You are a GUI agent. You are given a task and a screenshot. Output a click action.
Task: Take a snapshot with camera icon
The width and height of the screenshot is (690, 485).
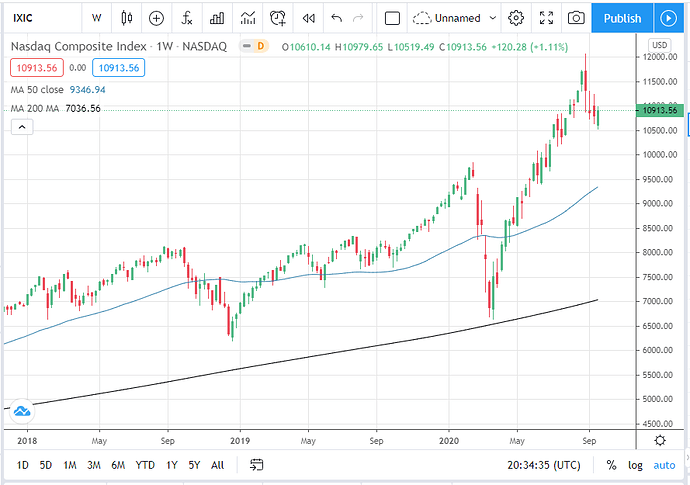[576, 18]
